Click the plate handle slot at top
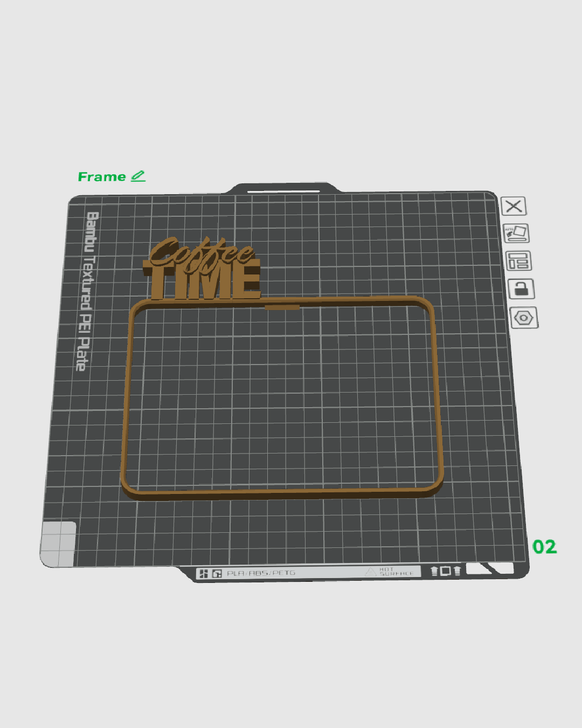Screen dimensions: 582x728 [284, 192]
